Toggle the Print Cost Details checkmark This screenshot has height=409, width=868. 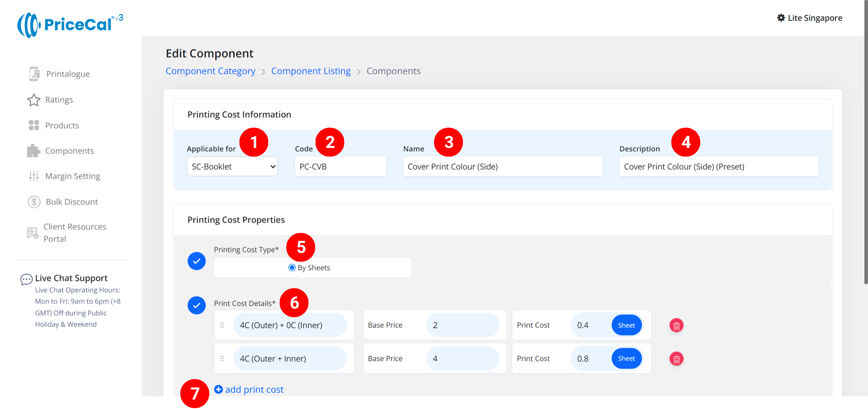pyautogui.click(x=197, y=305)
